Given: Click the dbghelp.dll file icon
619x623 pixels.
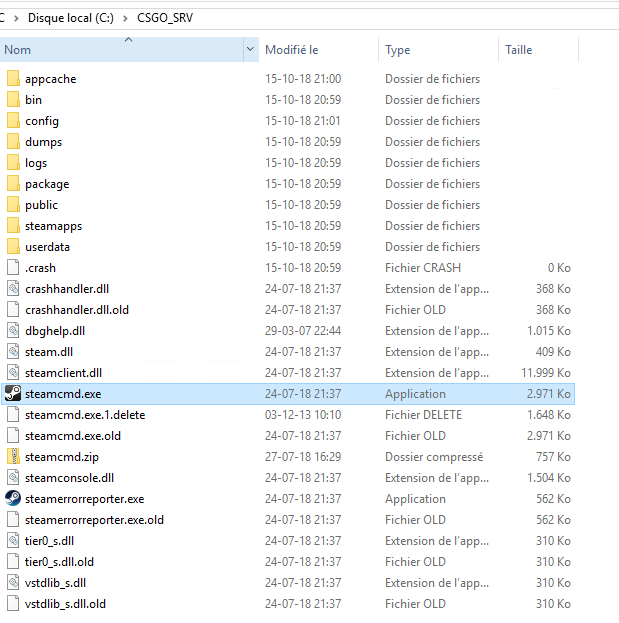Looking at the screenshot, I should pos(13,331).
